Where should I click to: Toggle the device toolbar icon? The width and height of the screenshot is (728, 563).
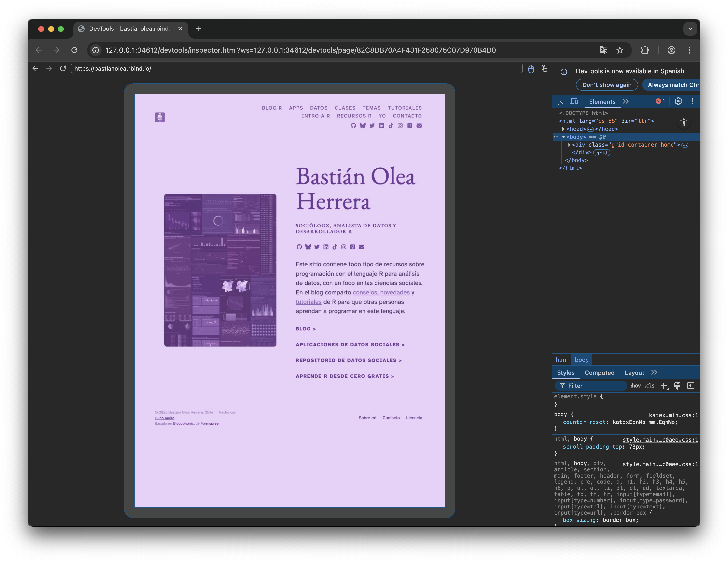click(x=574, y=101)
